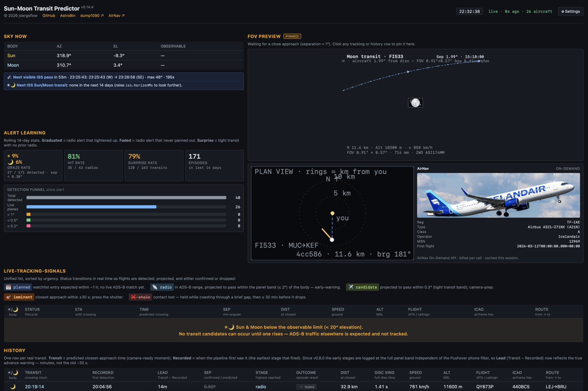The image size is (588, 391).
Task: Click the 440BC5 ICAO hex cell
Action: pos(521,387)
